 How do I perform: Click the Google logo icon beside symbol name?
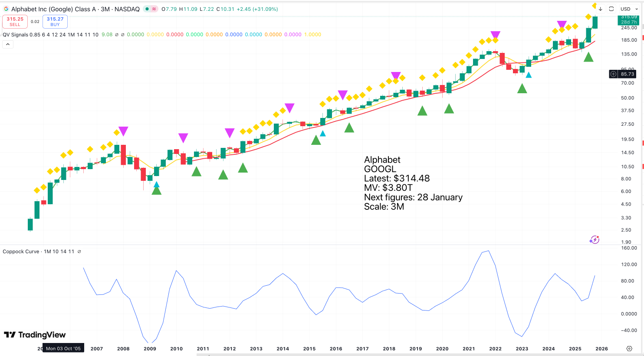pyautogui.click(x=6, y=9)
